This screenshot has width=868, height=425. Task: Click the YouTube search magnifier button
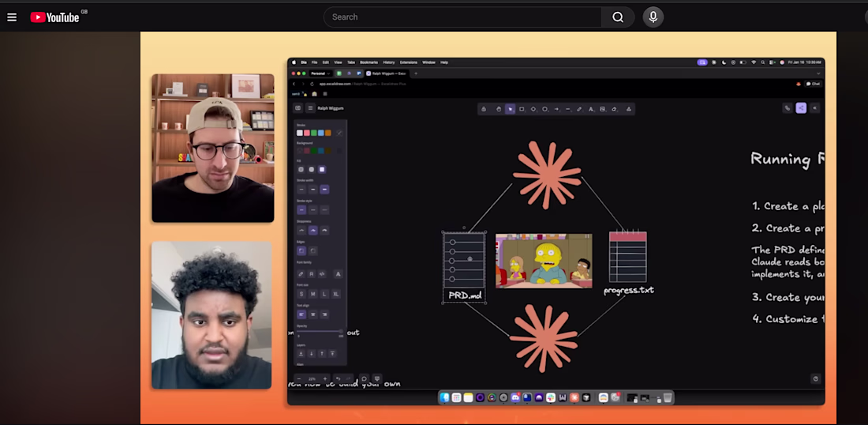point(618,17)
